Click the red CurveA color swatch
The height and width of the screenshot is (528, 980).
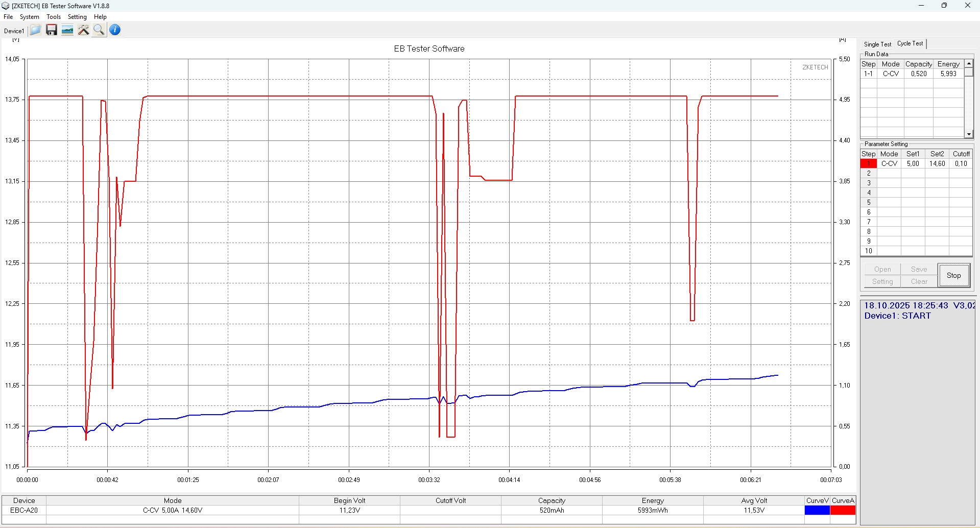pos(843,510)
